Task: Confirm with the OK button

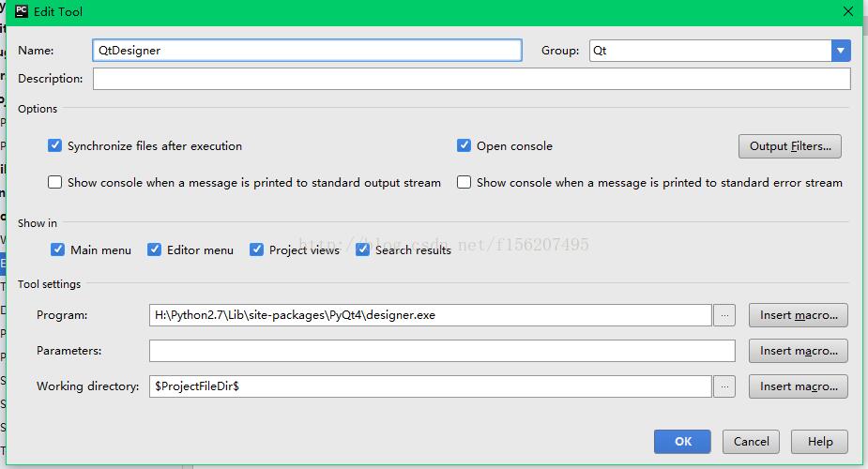Action: (x=682, y=442)
